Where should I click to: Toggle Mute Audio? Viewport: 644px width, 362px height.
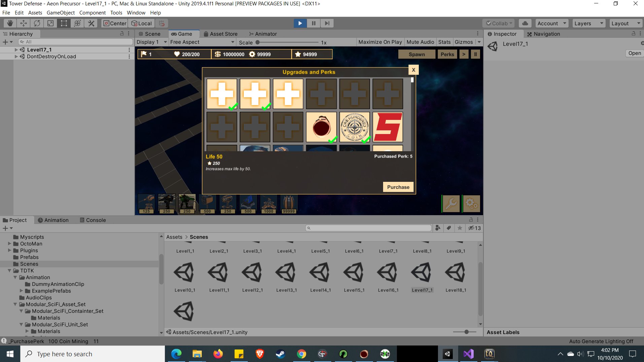420,42
